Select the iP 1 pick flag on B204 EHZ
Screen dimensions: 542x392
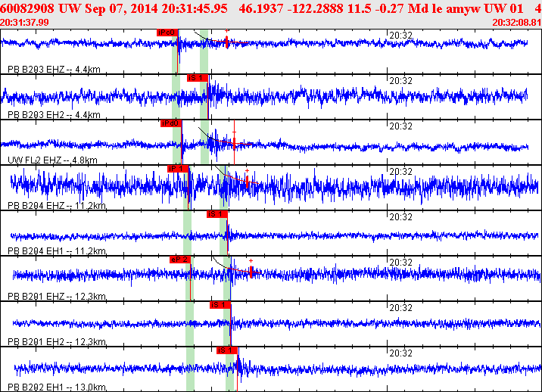(x=178, y=169)
